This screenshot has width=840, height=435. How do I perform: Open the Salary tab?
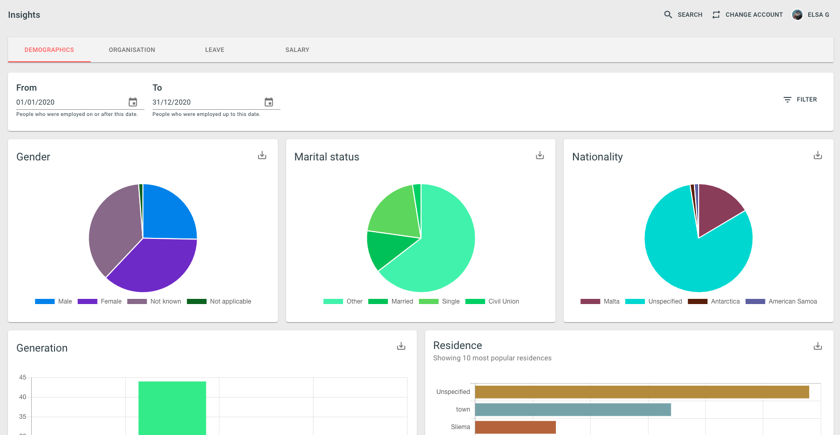[297, 50]
